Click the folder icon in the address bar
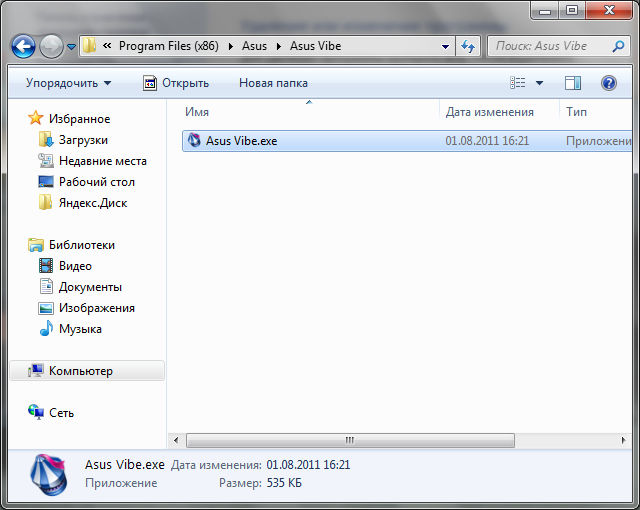Image resolution: width=640 pixels, height=510 pixels. 89,46
